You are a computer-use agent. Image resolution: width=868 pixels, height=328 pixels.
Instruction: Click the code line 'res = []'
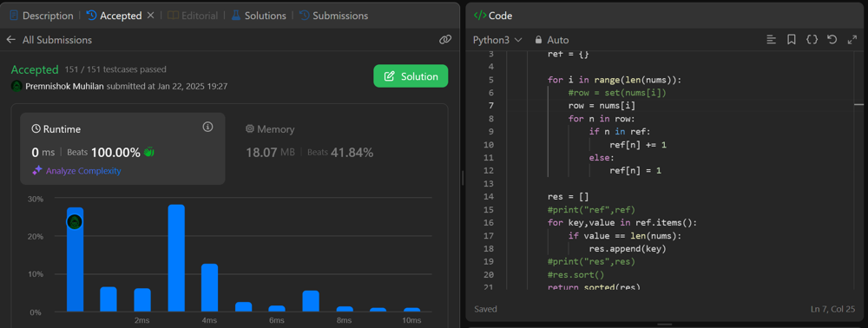[x=568, y=196]
